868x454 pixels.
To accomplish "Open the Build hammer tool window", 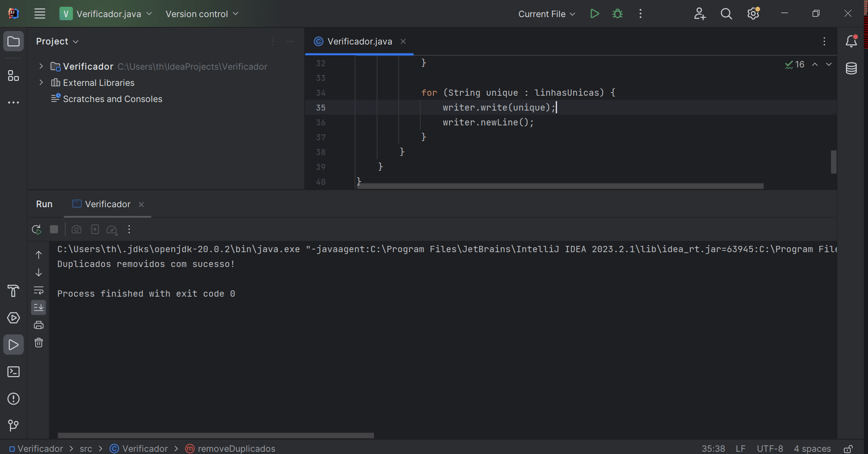I will [13, 291].
